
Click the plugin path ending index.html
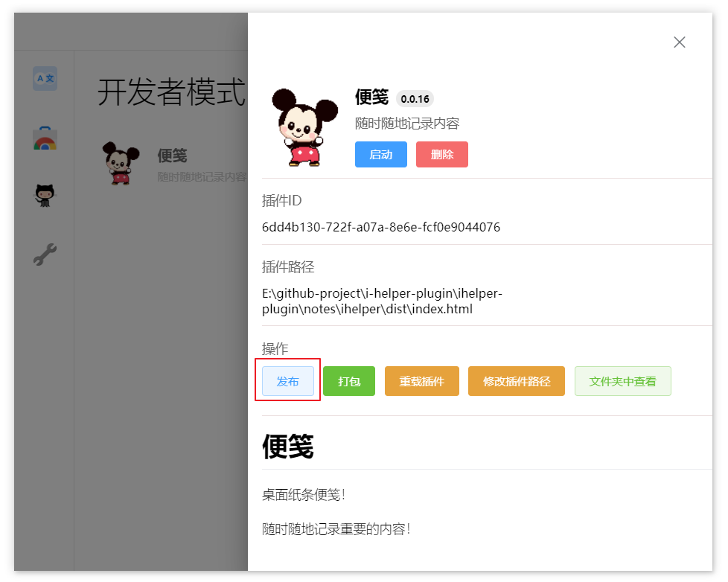coord(382,301)
